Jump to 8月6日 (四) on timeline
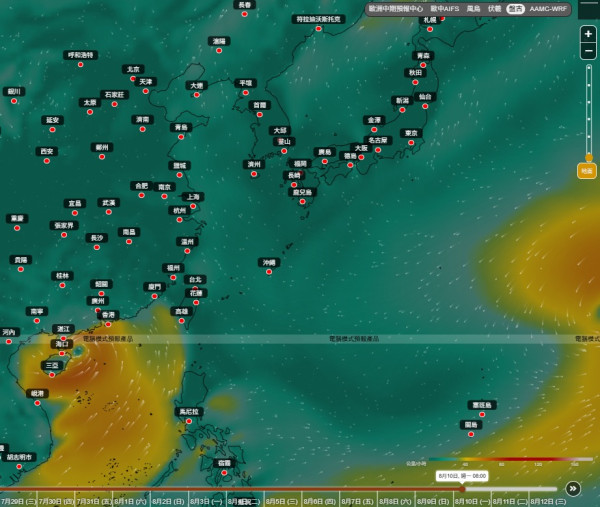This screenshot has height=507, width=600. pos(320,501)
